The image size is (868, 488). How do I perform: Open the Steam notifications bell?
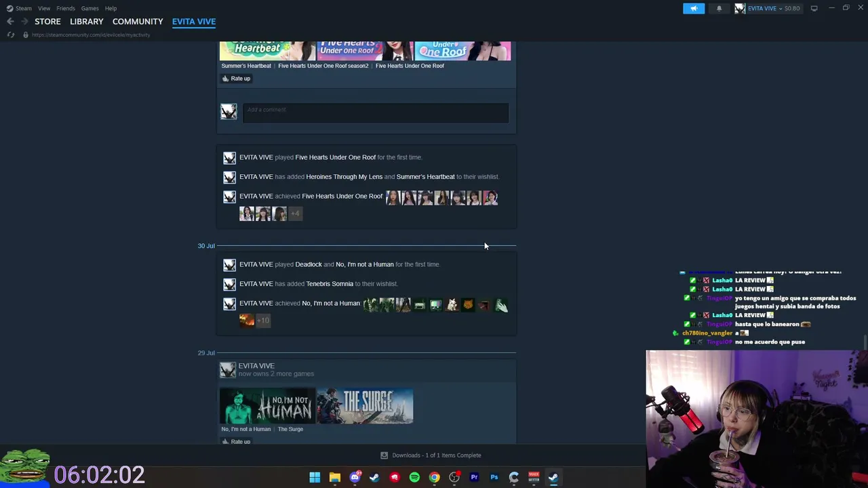pyautogui.click(x=719, y=8)
